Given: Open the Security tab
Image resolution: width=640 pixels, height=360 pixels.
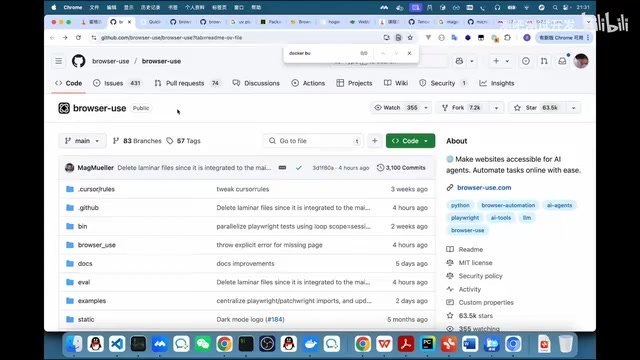Looking at the screenshot, I should point(443,83).
